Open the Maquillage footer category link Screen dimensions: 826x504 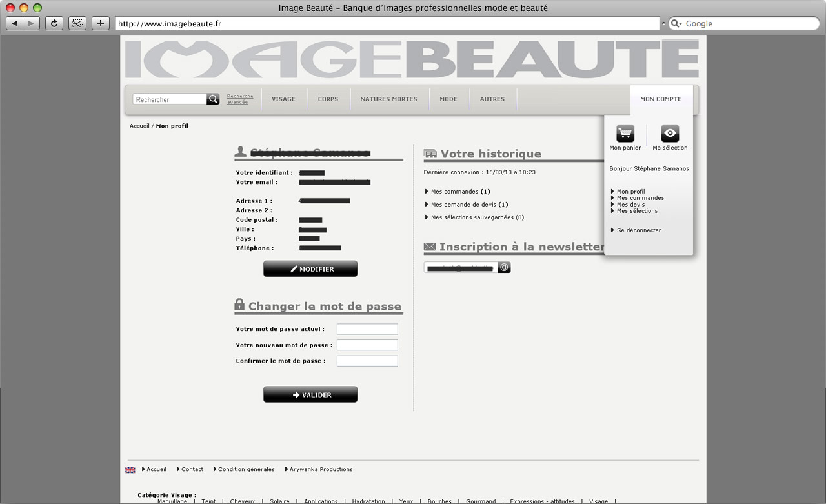point(172,501)
